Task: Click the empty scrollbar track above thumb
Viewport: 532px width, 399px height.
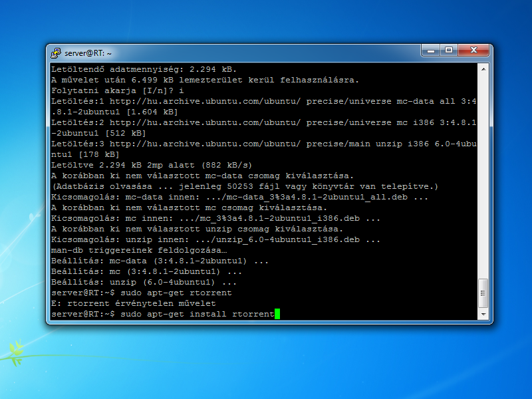Action: coord(483,173)
